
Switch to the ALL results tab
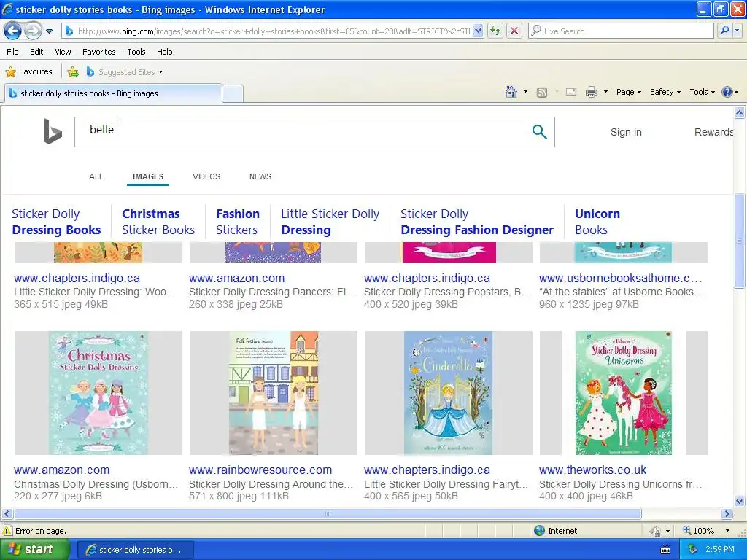96,176
